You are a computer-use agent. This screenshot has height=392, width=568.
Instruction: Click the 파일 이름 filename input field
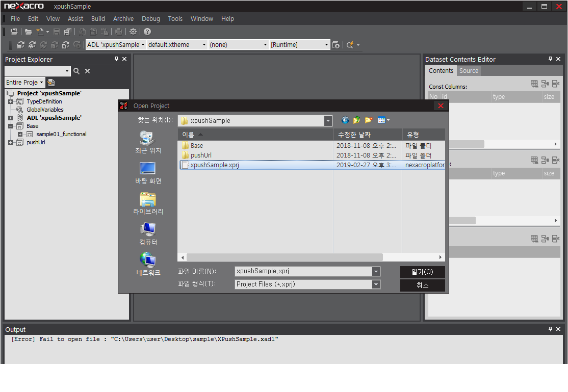click(303, 271)
